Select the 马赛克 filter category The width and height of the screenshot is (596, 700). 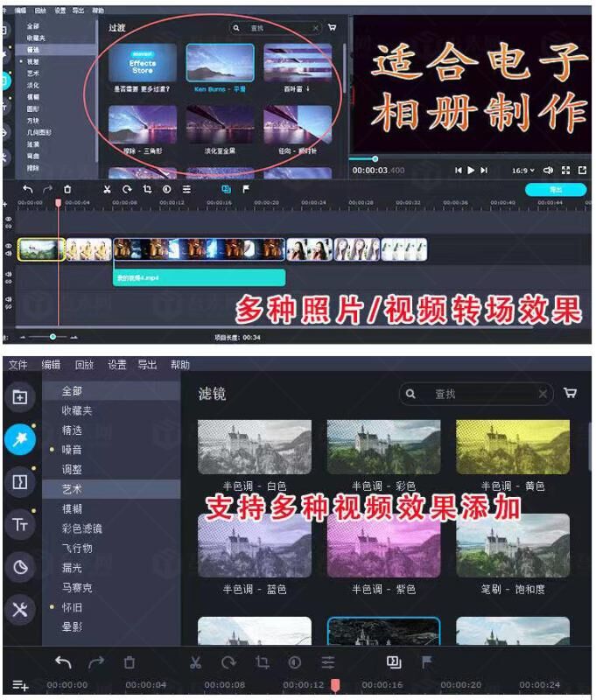tap(77, 587)
